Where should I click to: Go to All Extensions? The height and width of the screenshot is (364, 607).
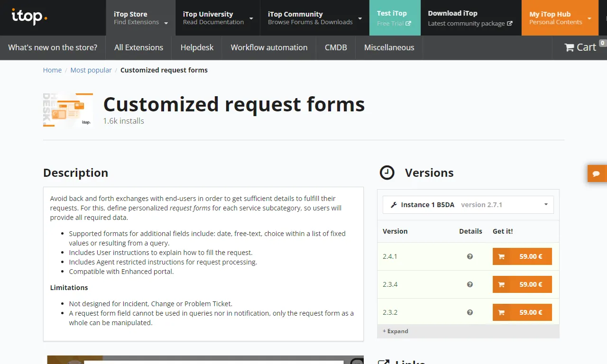[x=138, y=47]
